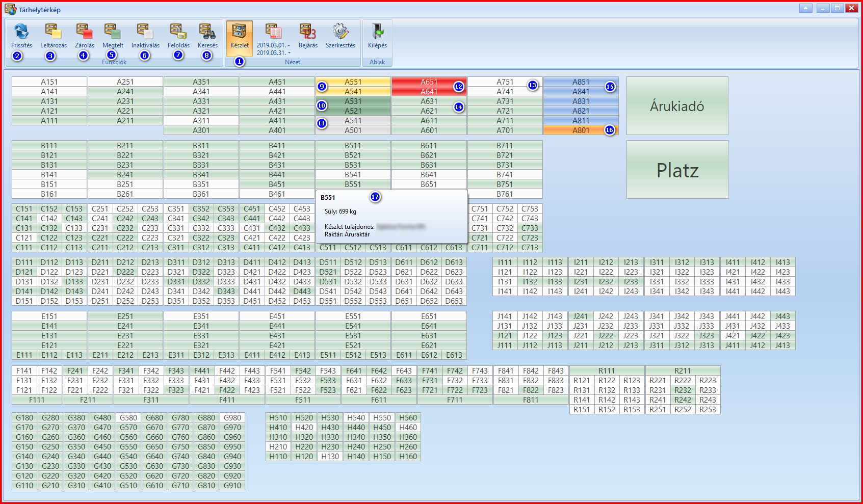Click storage cell F533

[x=328, y=381]
